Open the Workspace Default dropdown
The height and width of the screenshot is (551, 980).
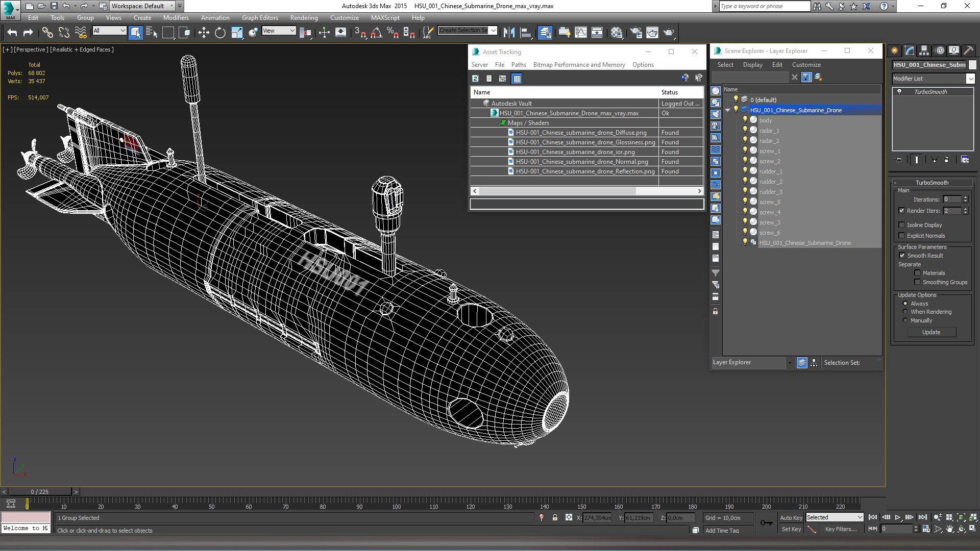(x=142, y=6)
